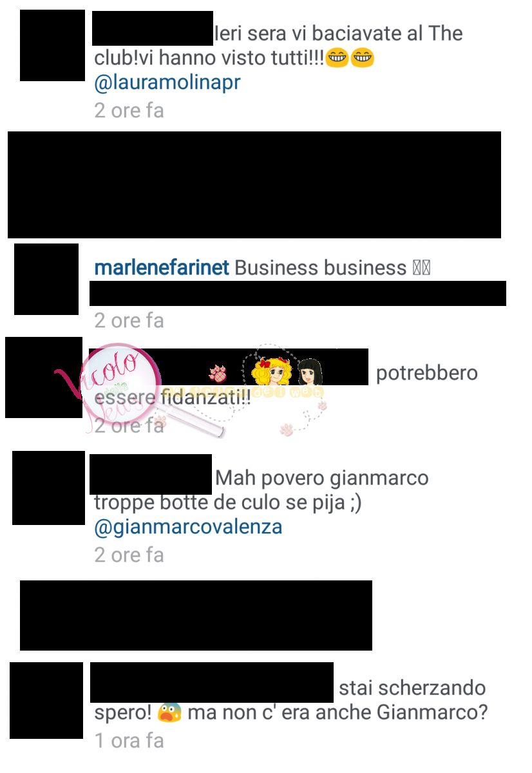Select the '2 ore fa' timestamp under @lauramolinapr
Screen dimensions: 532x773
(x=129, y=111)
